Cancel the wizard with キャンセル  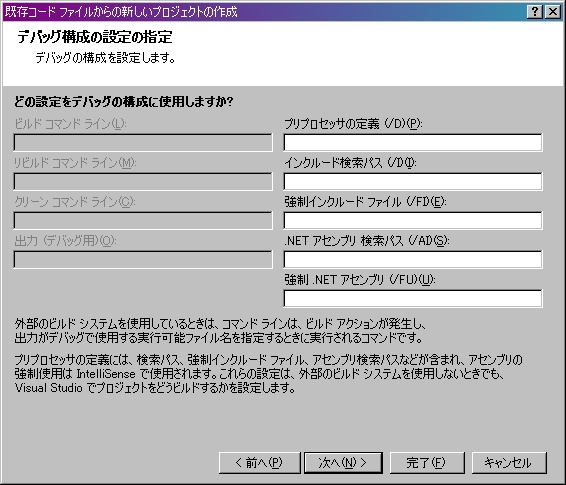tap(509, 463)
